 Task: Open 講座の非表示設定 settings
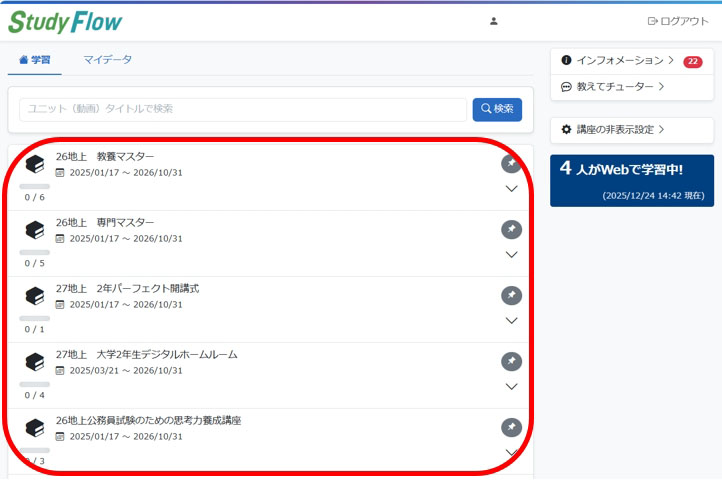612,129
